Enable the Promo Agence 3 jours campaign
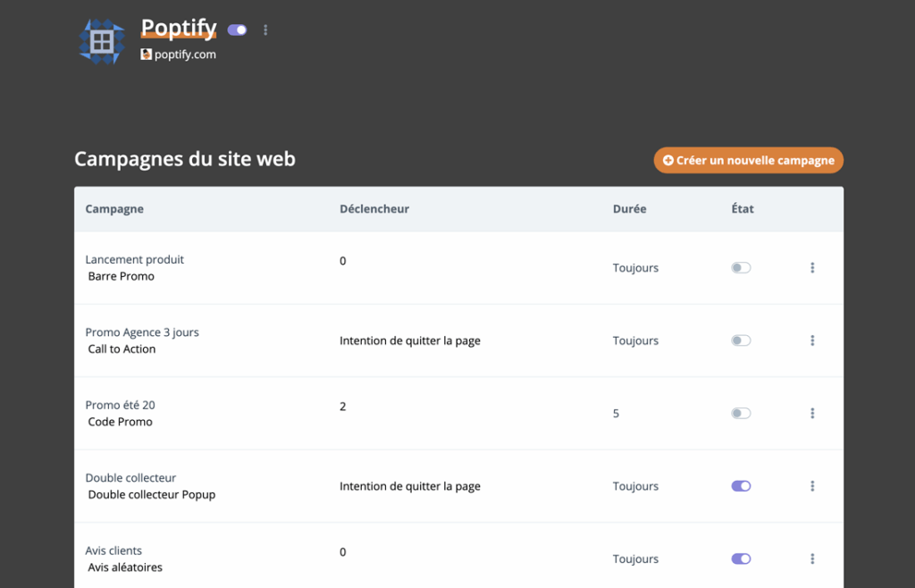The width and height of the screenshot is (915, 588). [x=741, y=340]
